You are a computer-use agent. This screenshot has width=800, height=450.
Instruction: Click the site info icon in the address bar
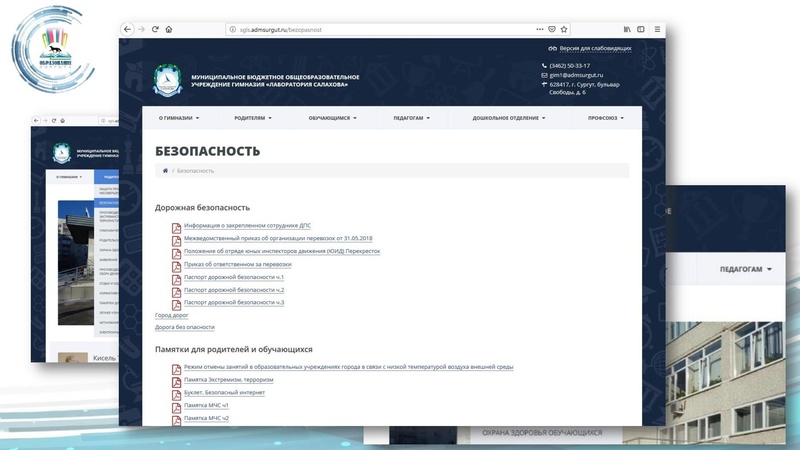pos(233,30)
